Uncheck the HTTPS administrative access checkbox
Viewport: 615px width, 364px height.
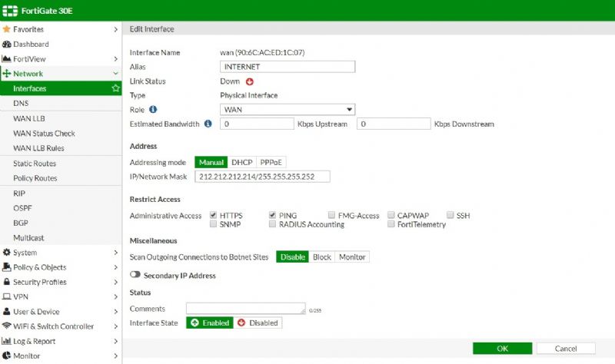click(x=213, y=216)
